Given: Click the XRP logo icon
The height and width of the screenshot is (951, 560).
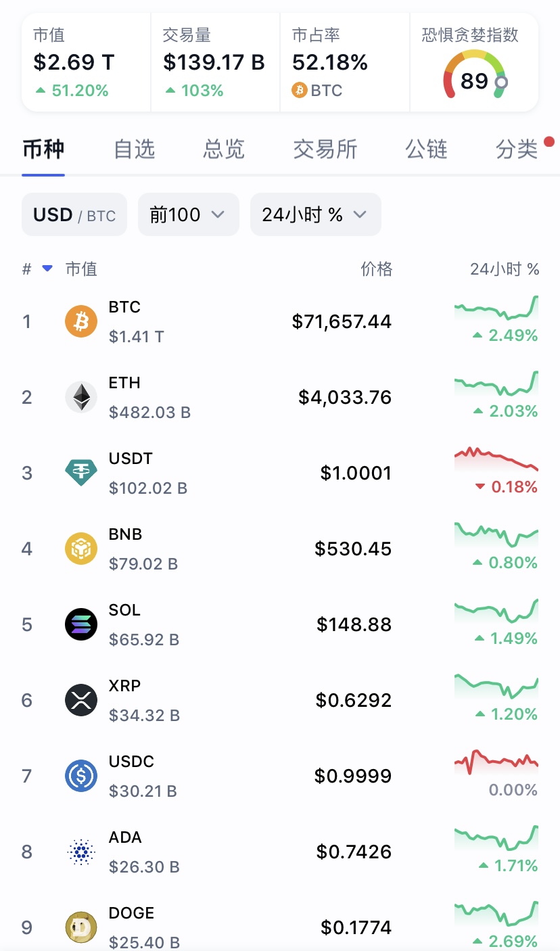Looking at the screenshot, I should pos(81,700).
